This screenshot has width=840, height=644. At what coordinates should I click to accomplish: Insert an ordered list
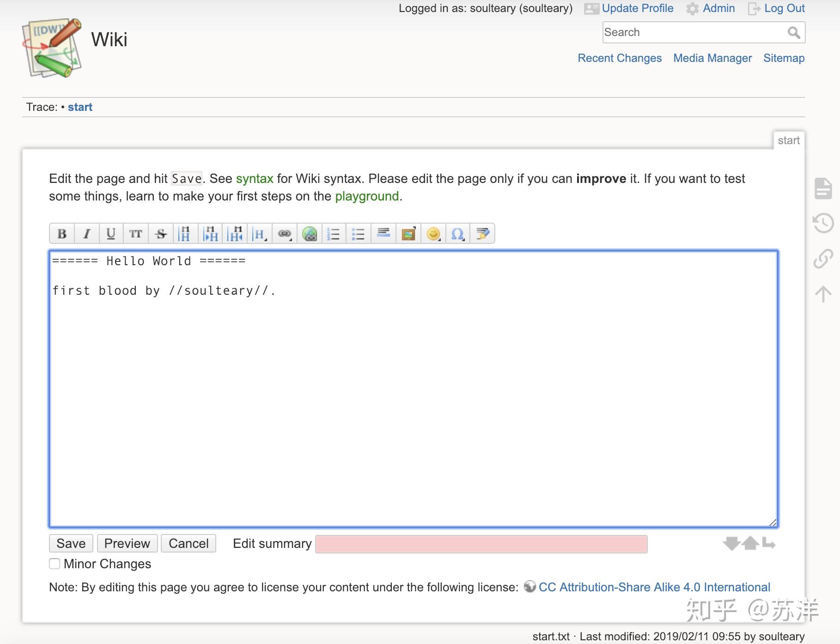(335, 234)
